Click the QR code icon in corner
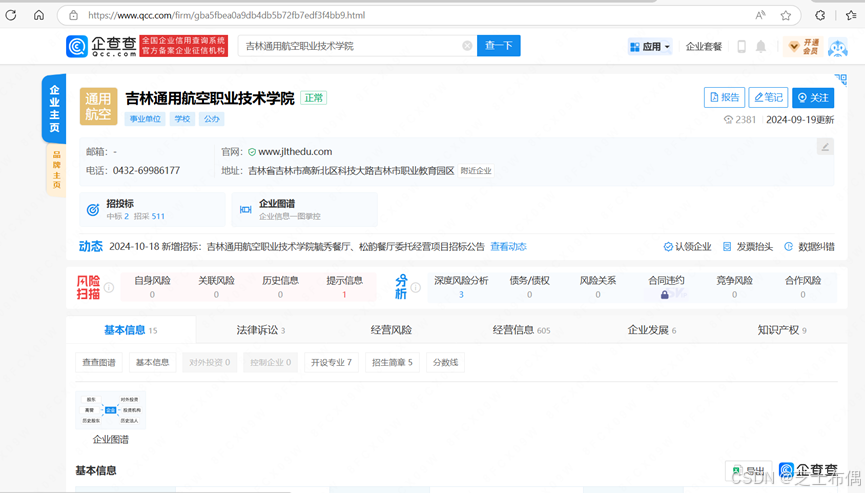 click(841, 80)
